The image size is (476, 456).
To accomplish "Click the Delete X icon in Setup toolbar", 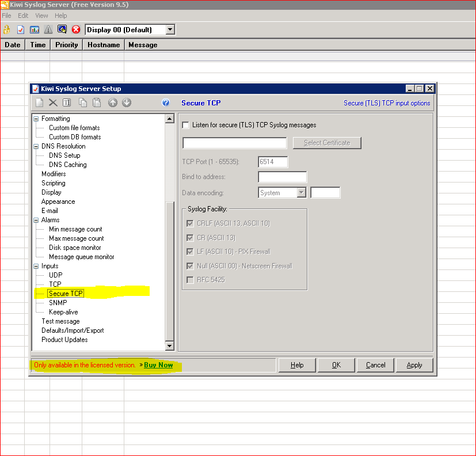I will (x=53, y=102).
